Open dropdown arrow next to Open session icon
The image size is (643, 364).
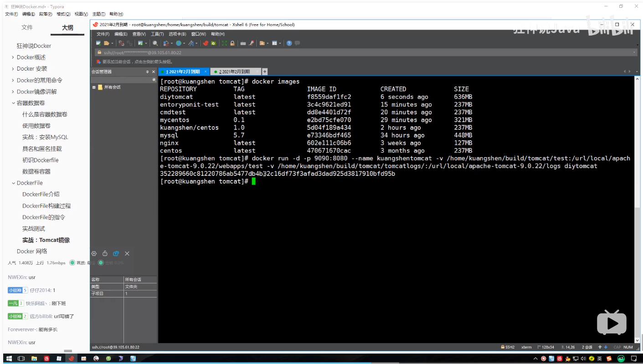coord(112,43)
